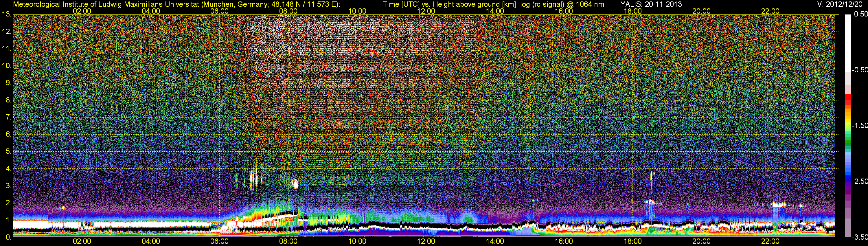Select 10:00 on the lower time axis
Screen dimensions: 868x246
357,241
